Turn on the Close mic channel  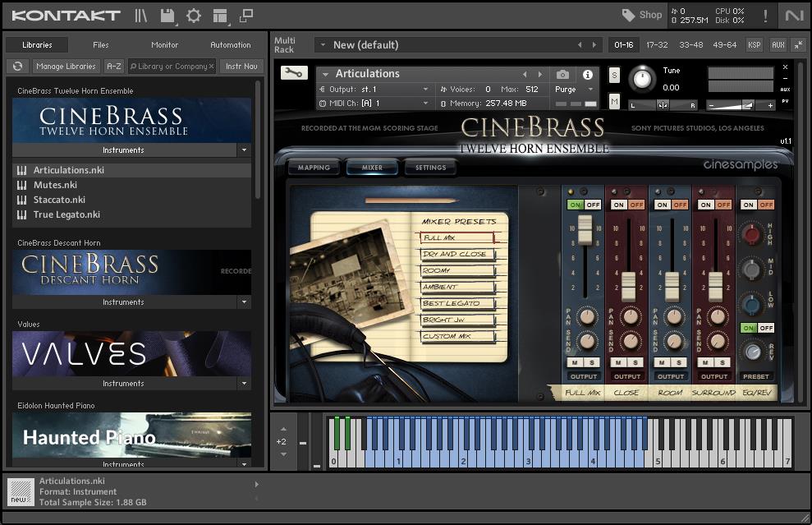[x=619, y=205]
